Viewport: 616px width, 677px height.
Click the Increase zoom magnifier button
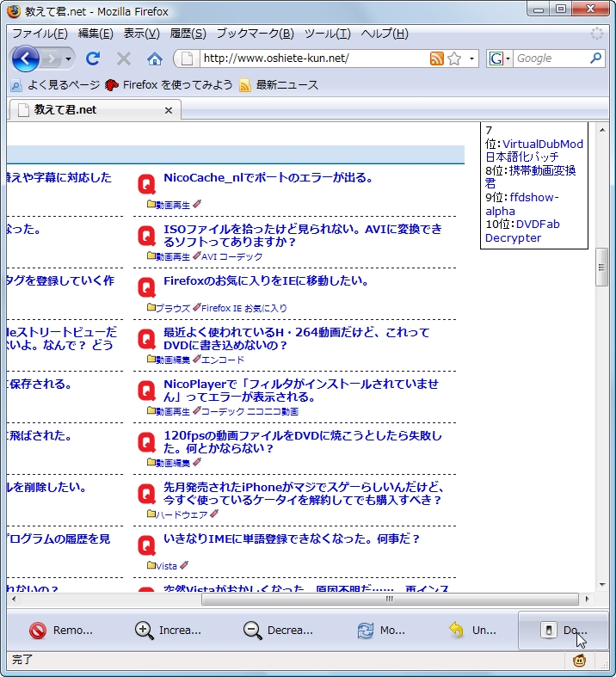[x=168, y=631]
